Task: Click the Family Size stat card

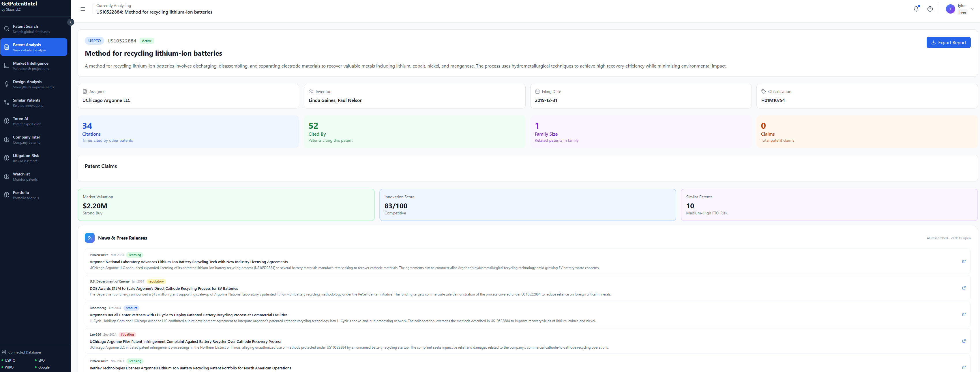Action: (641, 132)
